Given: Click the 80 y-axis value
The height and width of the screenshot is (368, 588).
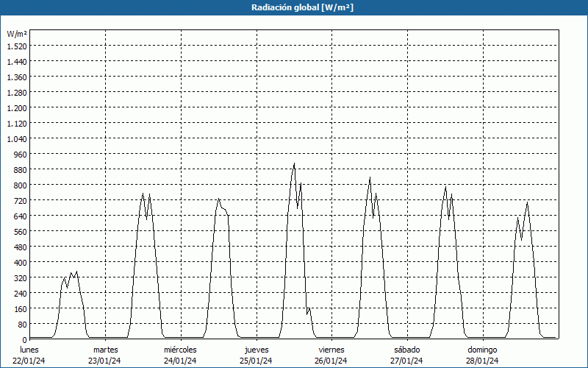Looking at the screenshot, I should 23,324.
